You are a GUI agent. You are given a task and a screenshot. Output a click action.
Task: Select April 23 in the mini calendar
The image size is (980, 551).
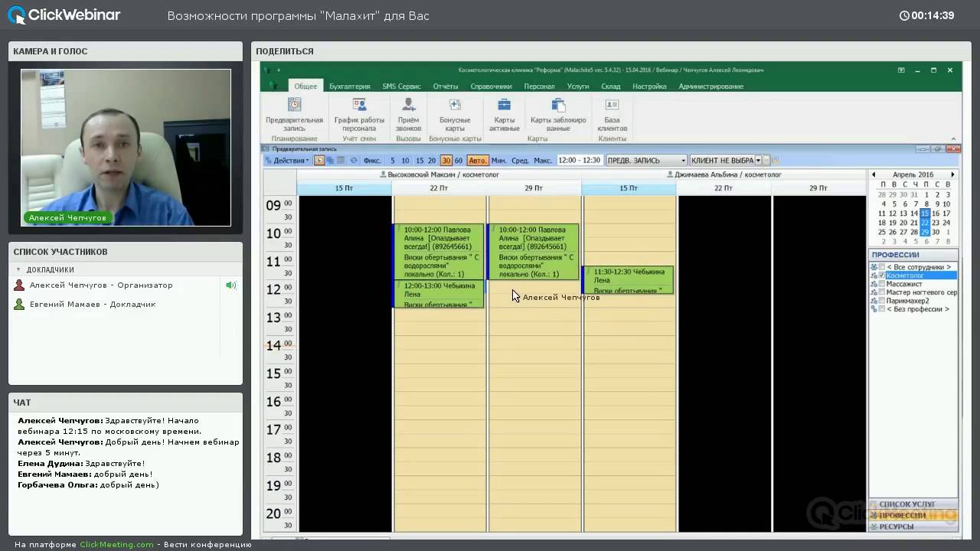coord(936,223)
